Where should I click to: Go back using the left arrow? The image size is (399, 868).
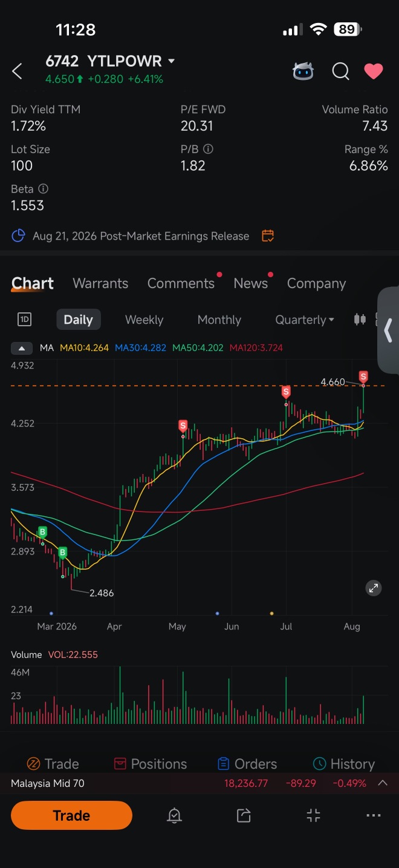click(x=17, y=71)
